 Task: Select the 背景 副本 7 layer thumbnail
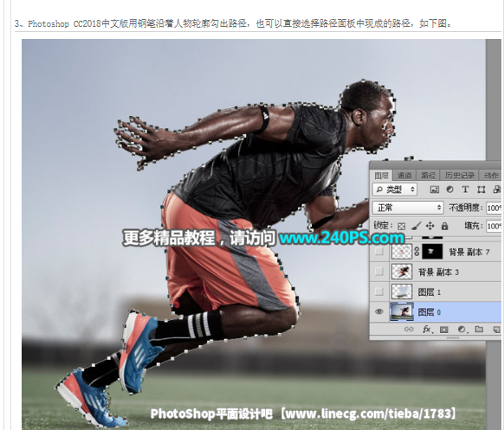(x=402, y=252)
